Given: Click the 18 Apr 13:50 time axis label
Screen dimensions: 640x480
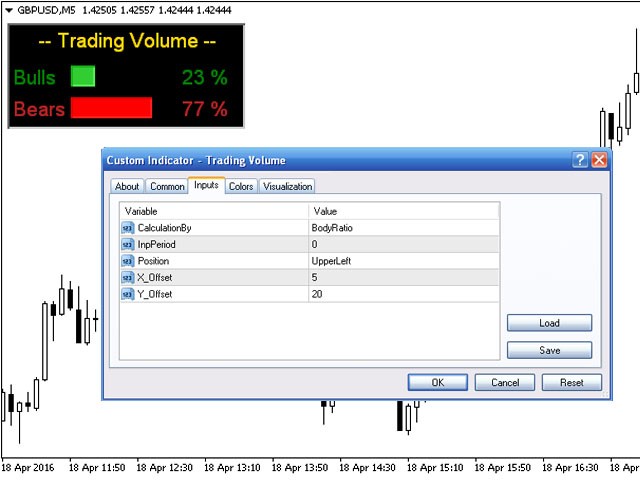Looking at the screenshot, I should tap(300, 468).
